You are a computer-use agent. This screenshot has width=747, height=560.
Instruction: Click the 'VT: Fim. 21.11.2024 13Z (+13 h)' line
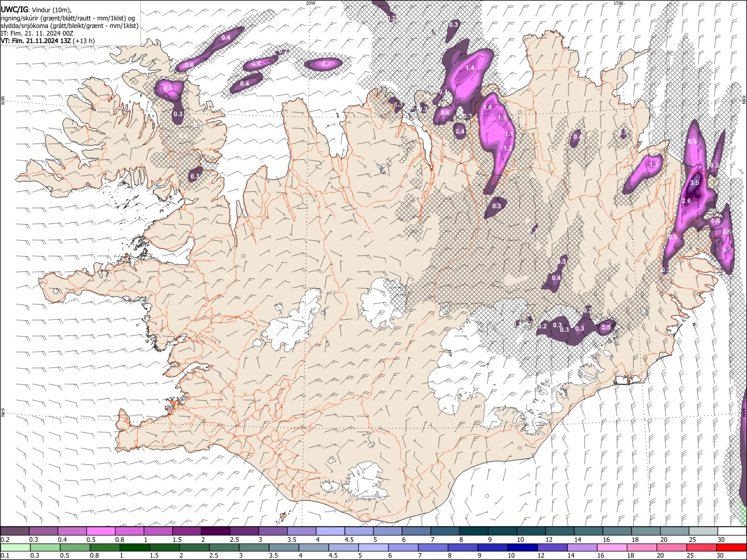tap(47, 41)
